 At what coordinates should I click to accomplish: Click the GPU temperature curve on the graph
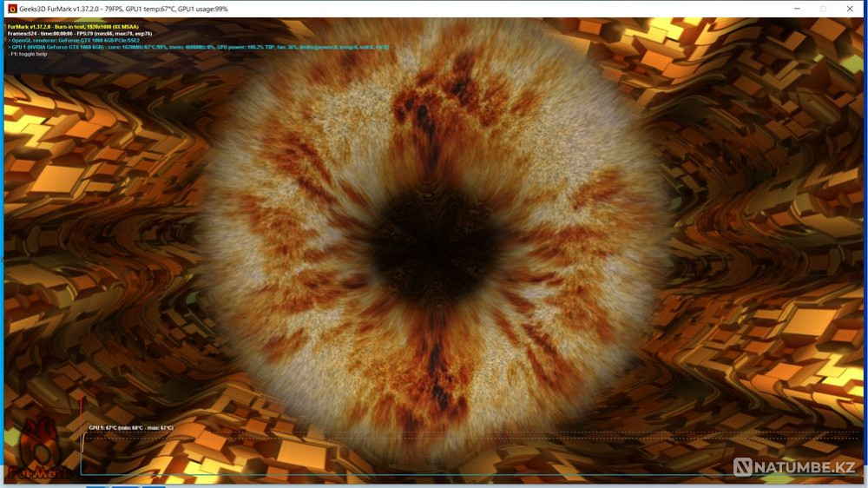[x=83, y=443]
